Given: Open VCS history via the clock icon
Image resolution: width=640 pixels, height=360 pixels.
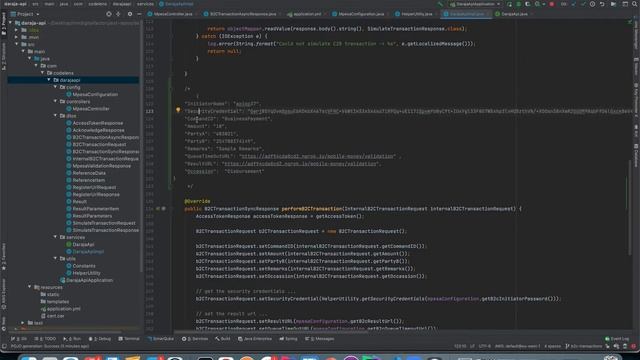Looking at the screenshot, I should click(592, 4).
